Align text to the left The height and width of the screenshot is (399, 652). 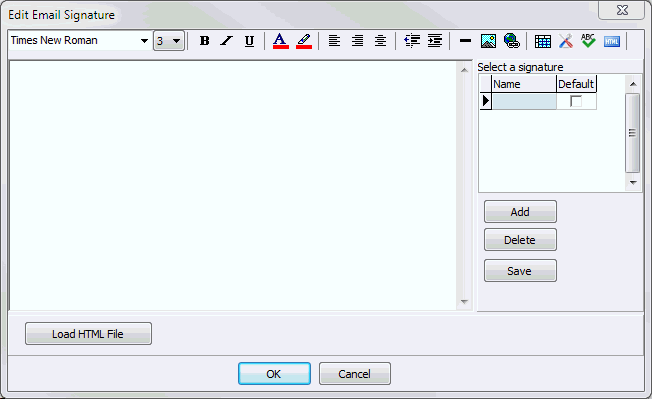click(334, 41)
